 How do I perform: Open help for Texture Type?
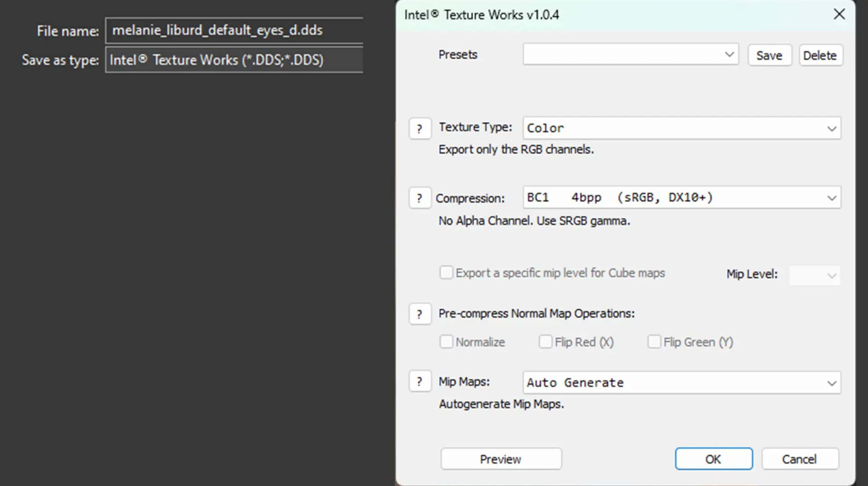click(x=420, y=128)
